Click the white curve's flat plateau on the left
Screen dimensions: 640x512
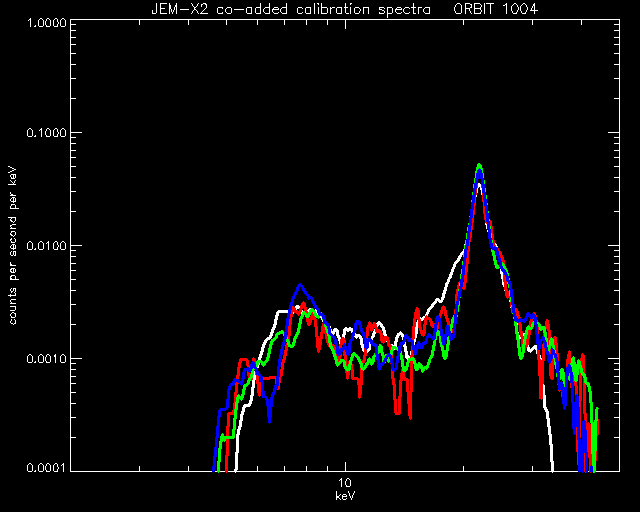pyautogui.click(x=283, y=312)
